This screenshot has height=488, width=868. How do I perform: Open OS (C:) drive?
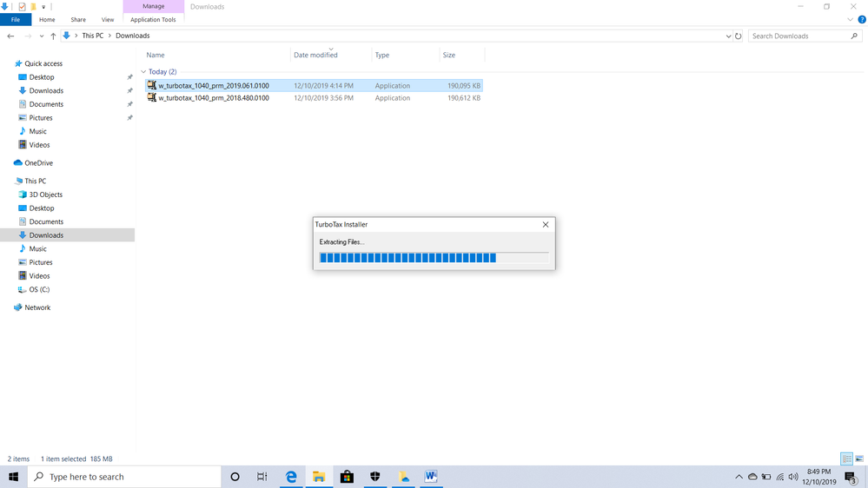(39, 289)
